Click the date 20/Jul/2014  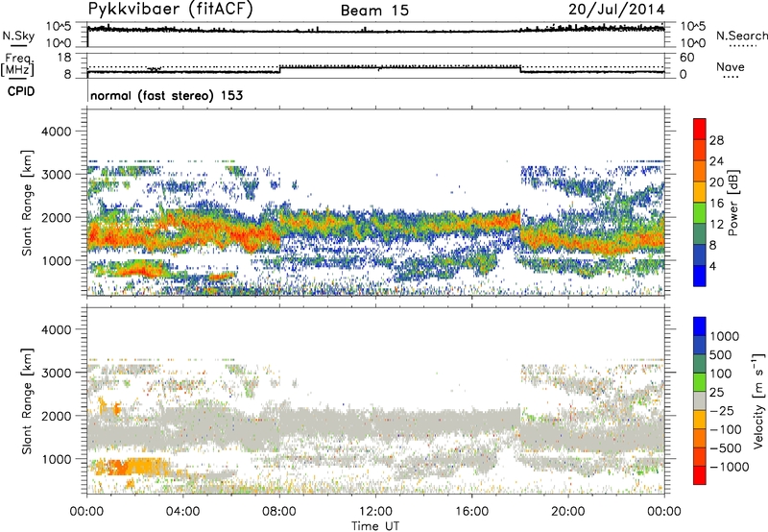click(x=616, y=10)
